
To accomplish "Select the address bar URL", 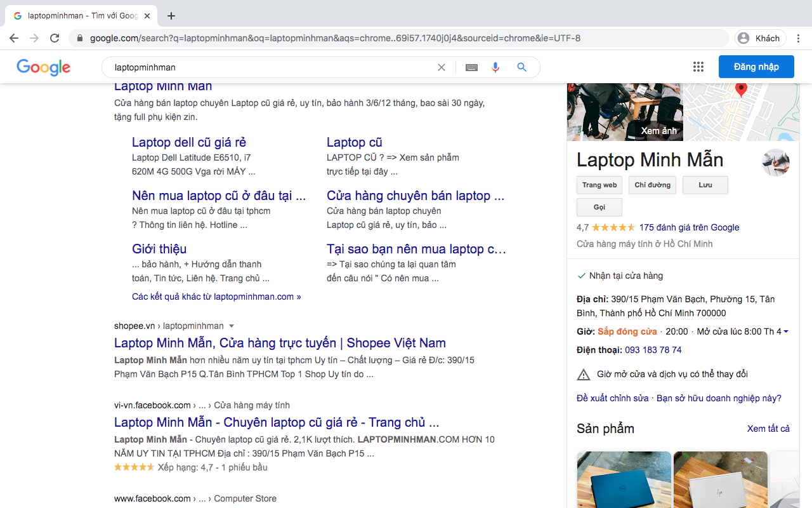I will point(335,38).
